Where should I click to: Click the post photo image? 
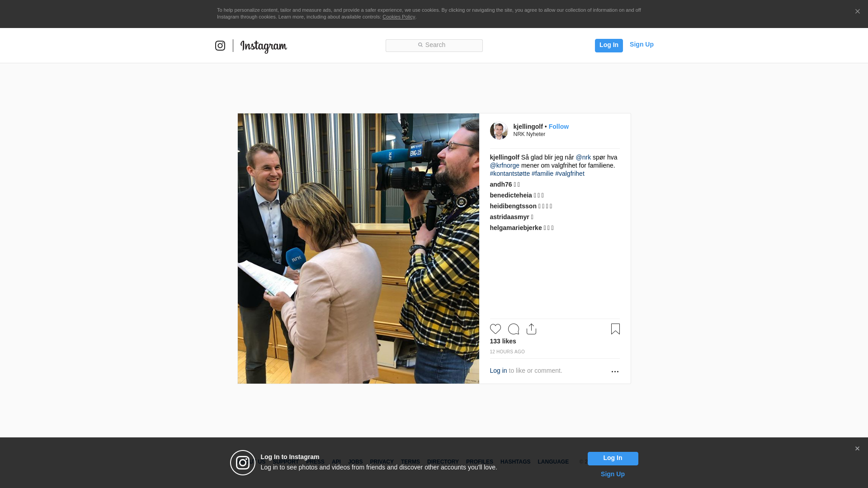[358, 249]
